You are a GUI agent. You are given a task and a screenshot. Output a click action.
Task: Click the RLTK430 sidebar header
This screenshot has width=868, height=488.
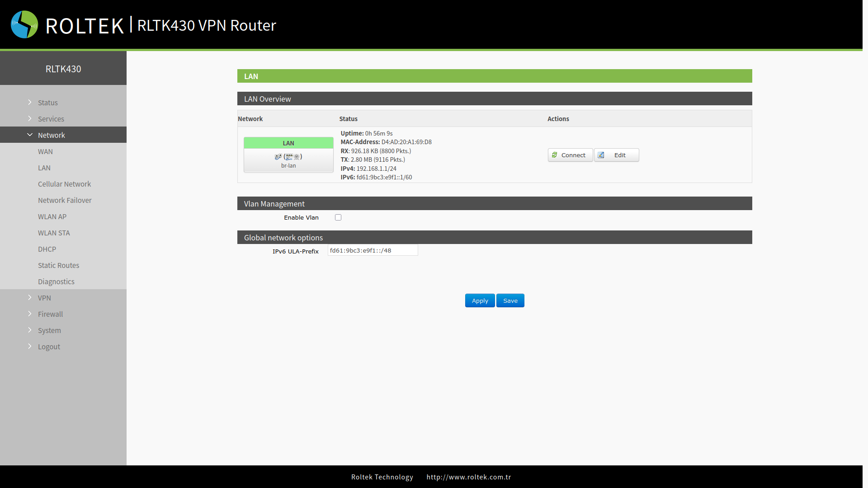coord(63,69)
